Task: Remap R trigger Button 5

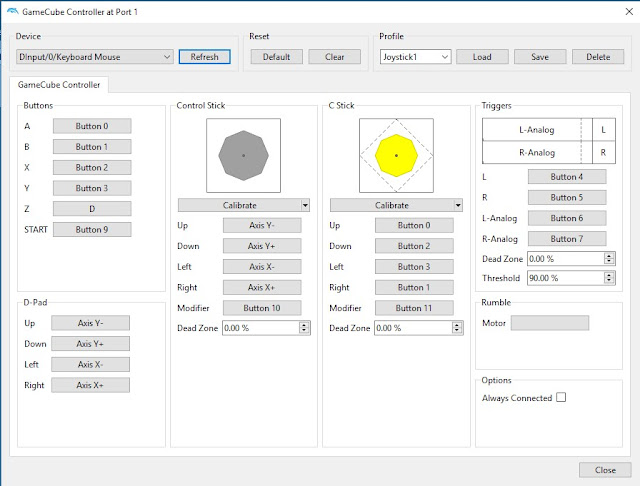Action: coord(567,198)
